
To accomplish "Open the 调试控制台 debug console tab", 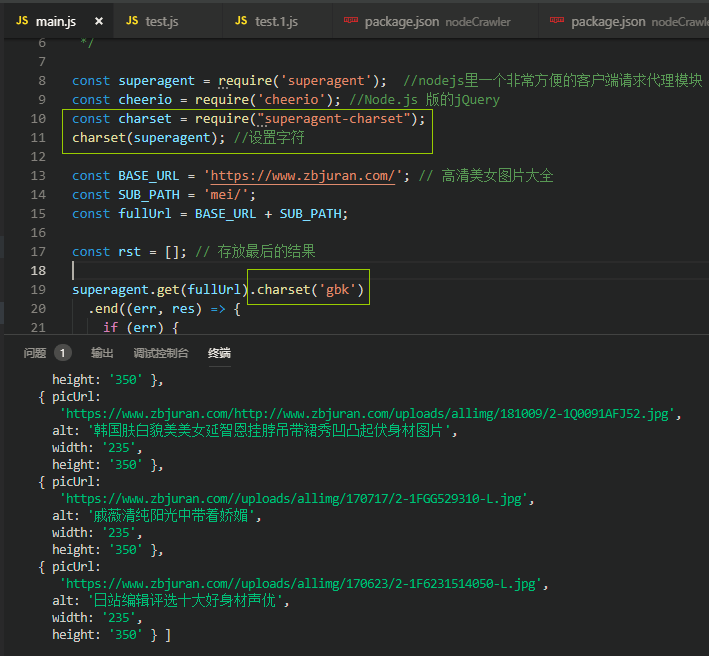I will 161,353.
